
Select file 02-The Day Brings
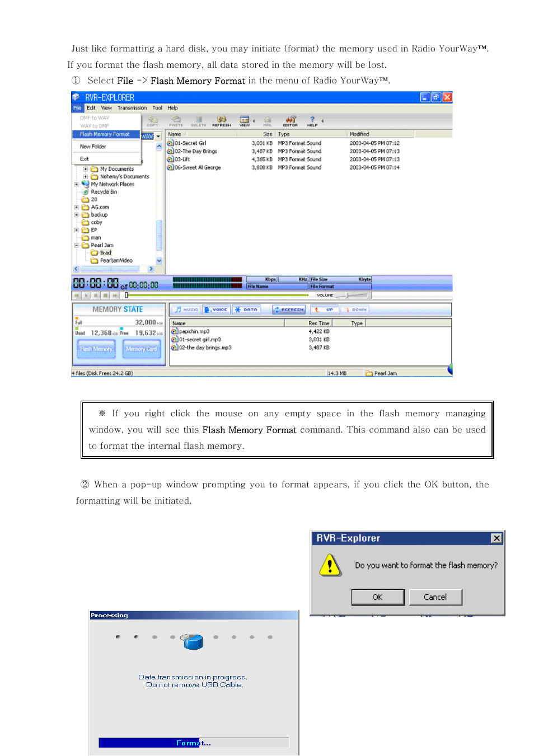pyautogui.click(x=192, y=151)
